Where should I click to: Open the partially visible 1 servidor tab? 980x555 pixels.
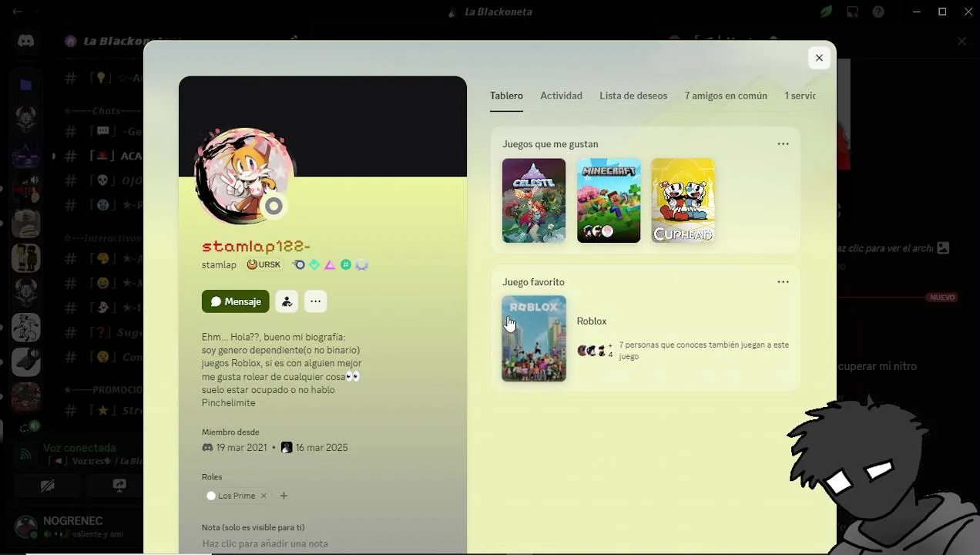coord(800,96)
